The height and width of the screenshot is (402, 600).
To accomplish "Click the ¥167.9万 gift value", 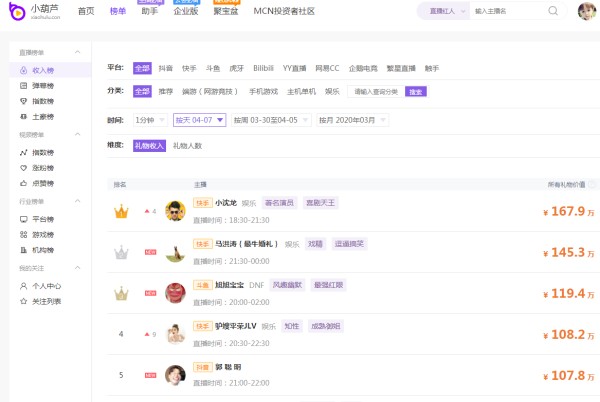I will click(569, 211).
